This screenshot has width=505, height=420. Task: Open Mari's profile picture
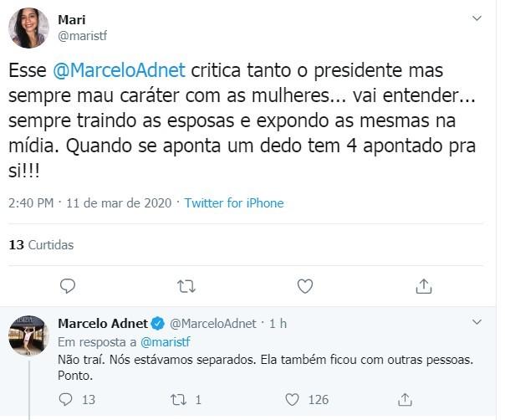[x=28, y=29]
